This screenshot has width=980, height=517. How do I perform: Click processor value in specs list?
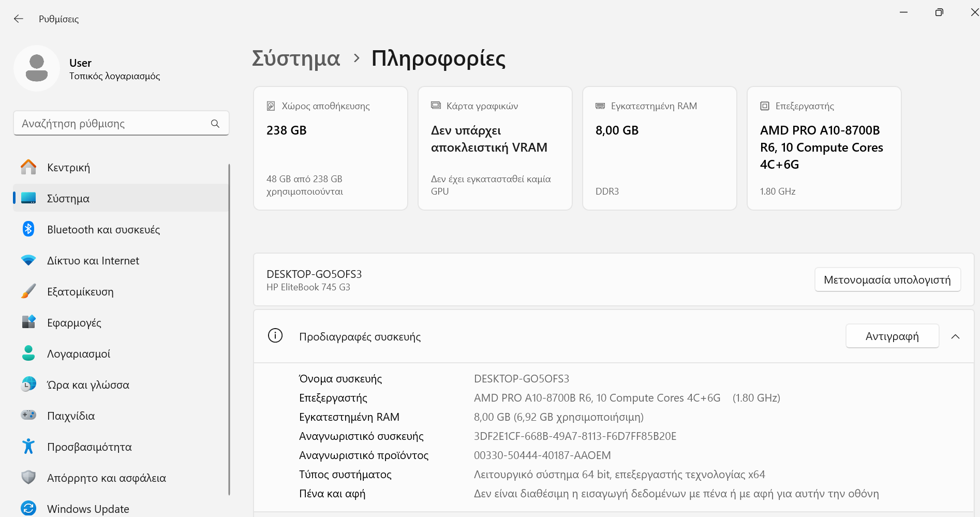(627, 397)
